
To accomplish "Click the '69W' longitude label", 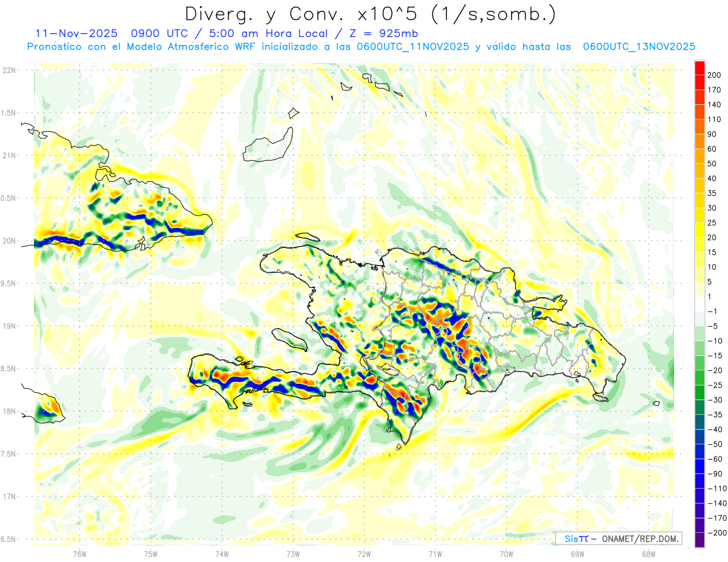I will pos(578,554).
